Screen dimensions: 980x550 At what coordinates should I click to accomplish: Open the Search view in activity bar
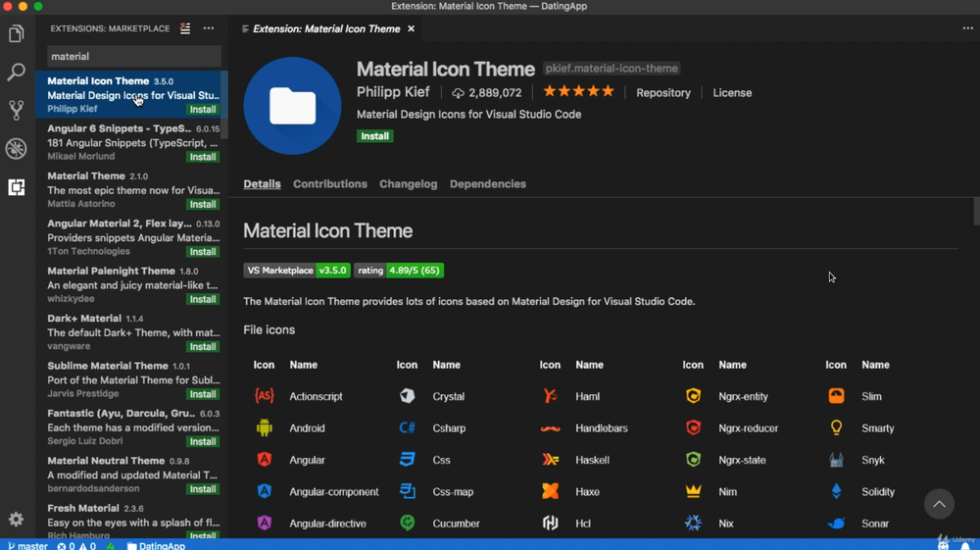[17, 72]
